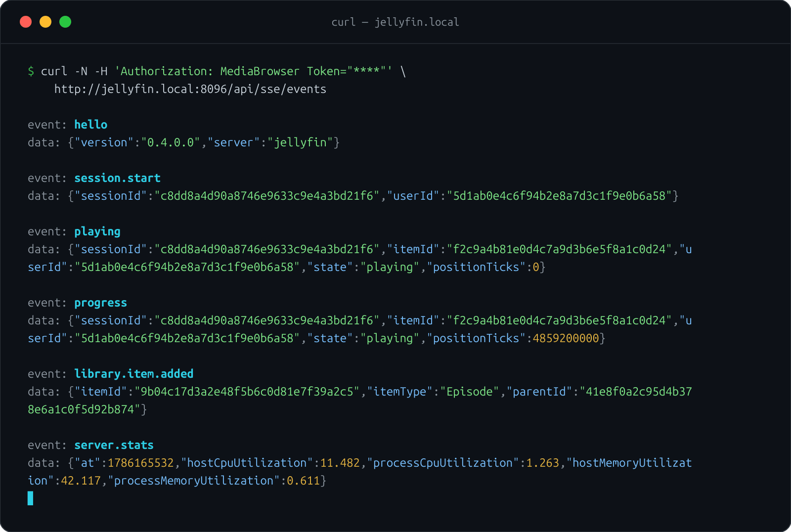This screenshot has width=791, height=532.
Task: Click the version value "0.4.0.0"
Action: pos(171,142)
